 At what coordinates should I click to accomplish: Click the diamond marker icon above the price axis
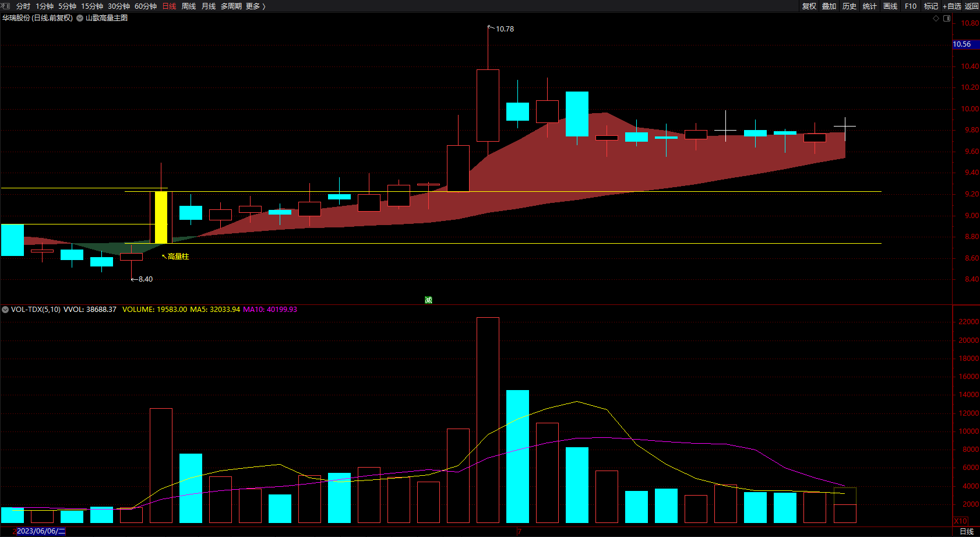pos(936,19)
